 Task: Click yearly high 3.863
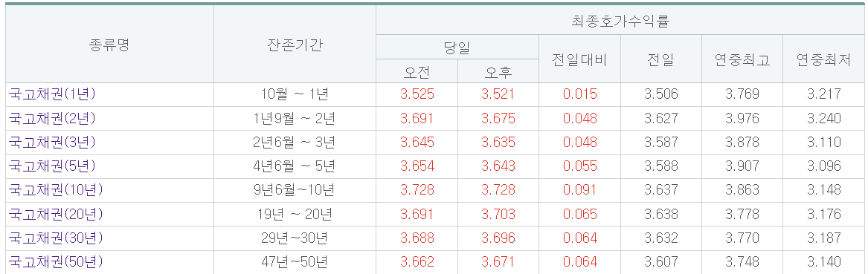click(x=742, y=190)
